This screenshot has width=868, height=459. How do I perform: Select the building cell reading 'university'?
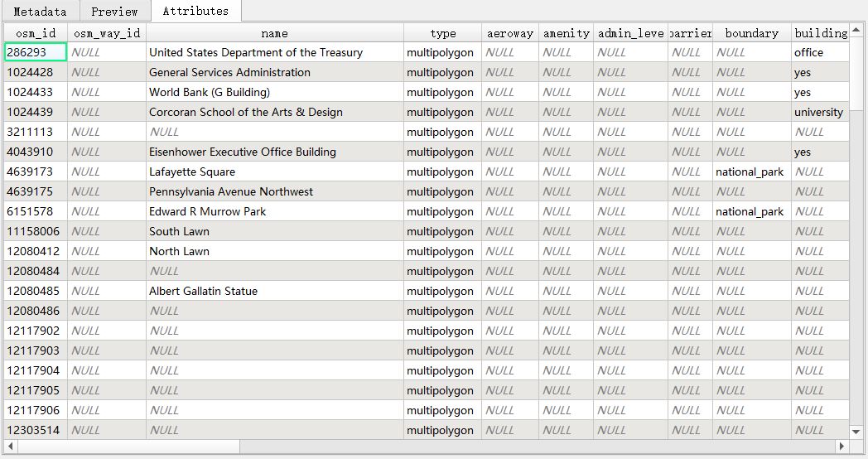[821, 113]
